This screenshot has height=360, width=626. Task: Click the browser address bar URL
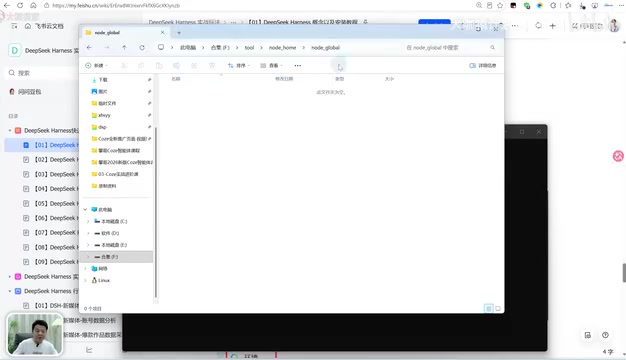click(x=116, y=6)
